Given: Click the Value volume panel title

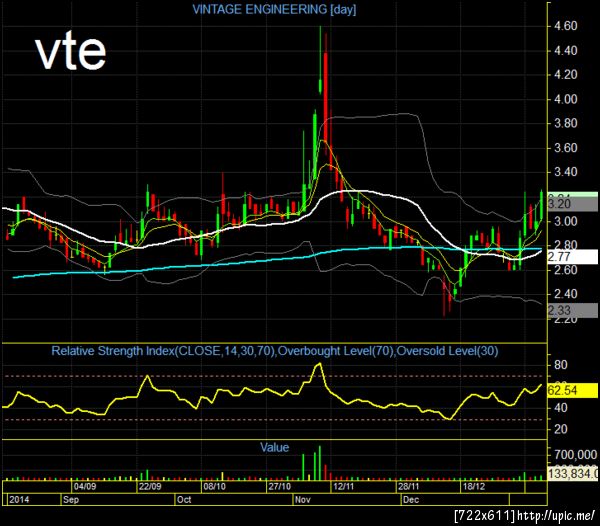Looking at the screenshot, I should coord(274,447).
